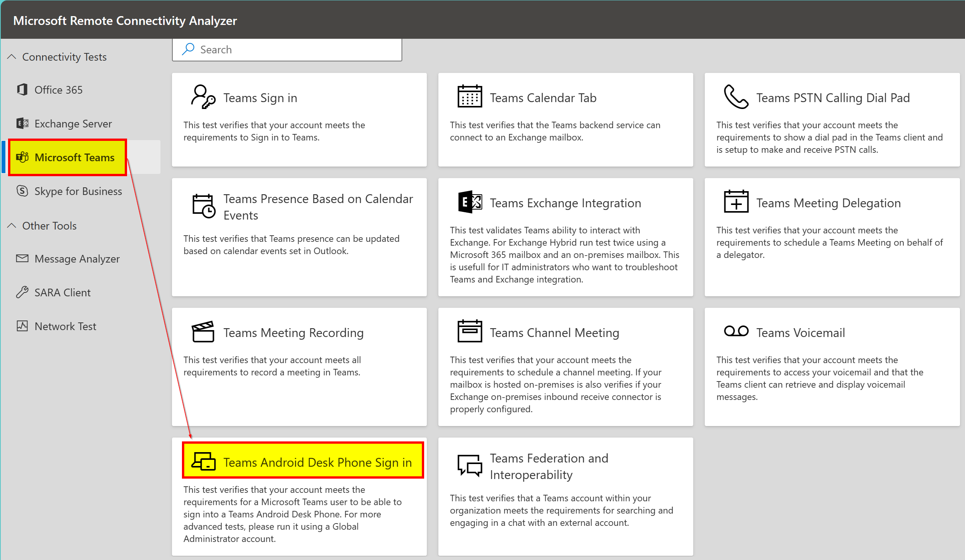Click the Teams Calendar Tab calendar icon
965x560 pixels.
(469, 96)
